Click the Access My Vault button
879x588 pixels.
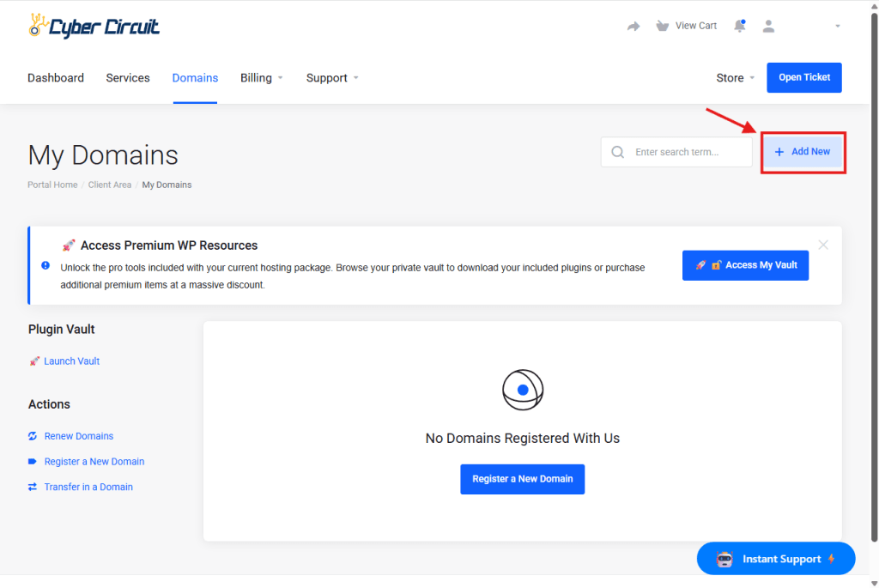tap(745, 265)
